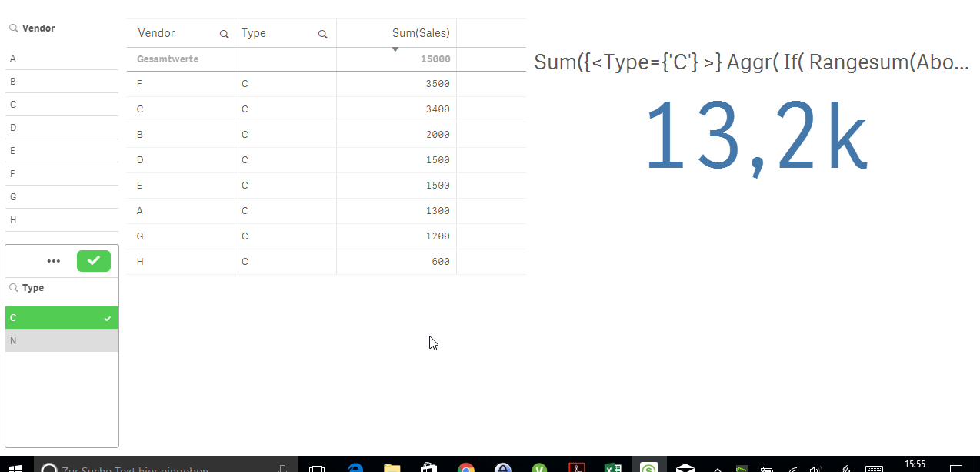The width and height of the screenshot is (980, 472).
Task: Click the 3500 sales value
Action: tap(437, 84)
